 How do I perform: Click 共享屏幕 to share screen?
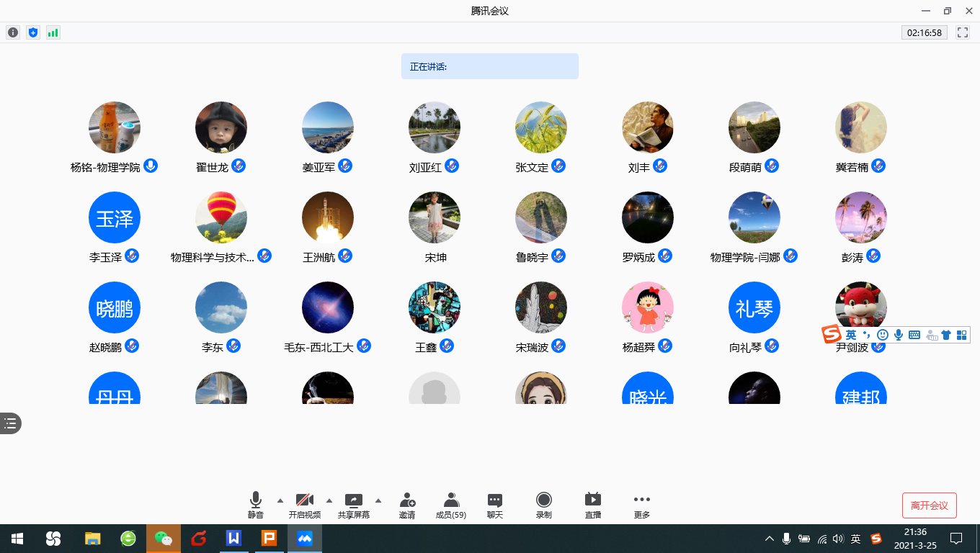[353, 505]
